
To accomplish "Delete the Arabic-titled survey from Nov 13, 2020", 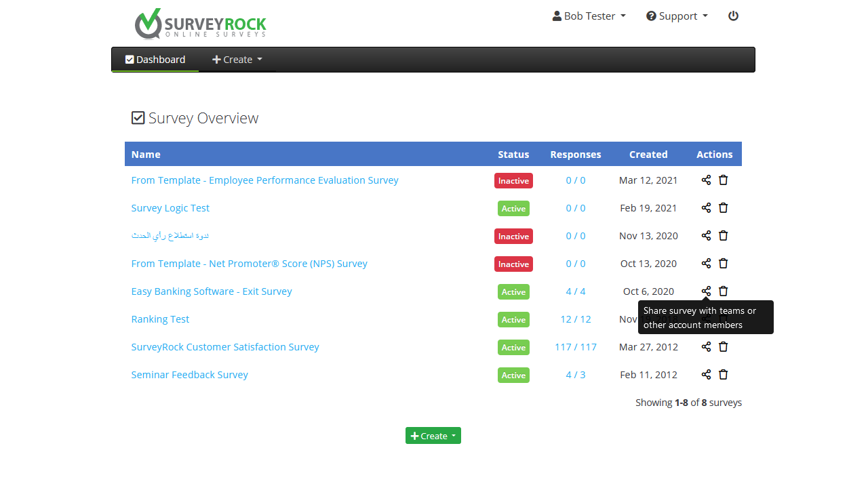I will pyautogui.click(x=723, y=236).
